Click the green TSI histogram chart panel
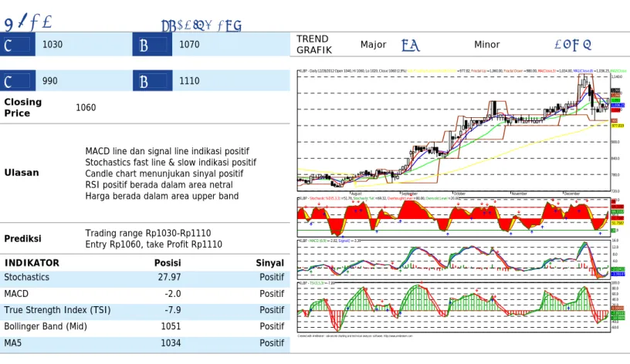 tap(454, 307)
